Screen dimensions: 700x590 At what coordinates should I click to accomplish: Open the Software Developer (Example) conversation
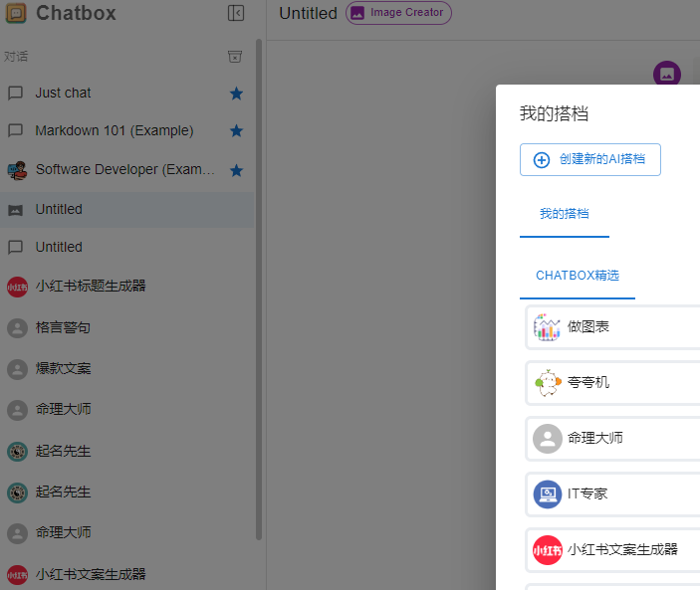[x=126, y=170]
